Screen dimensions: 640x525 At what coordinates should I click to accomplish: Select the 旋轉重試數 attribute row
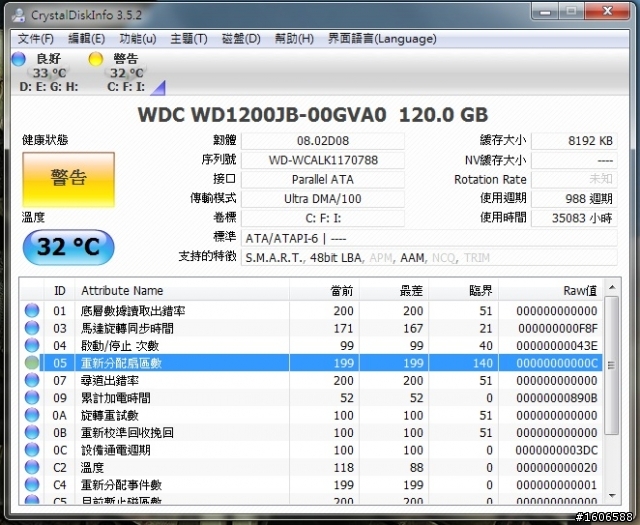point(311,415)
